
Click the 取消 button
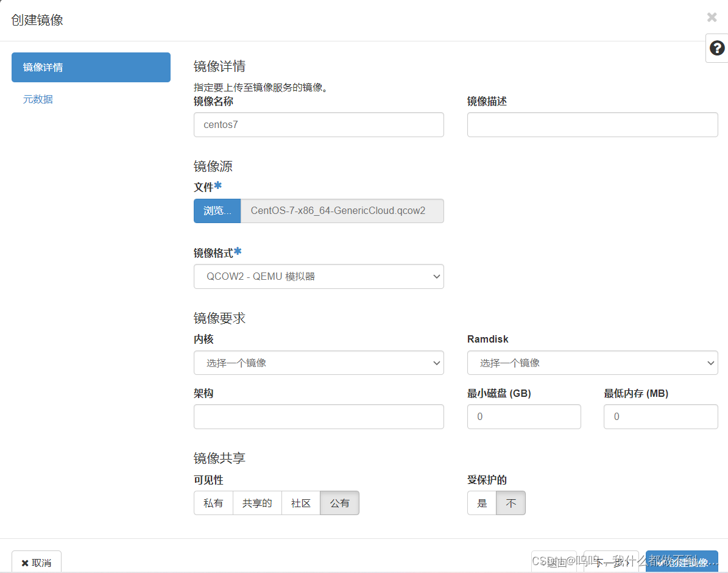click(36, 563)
